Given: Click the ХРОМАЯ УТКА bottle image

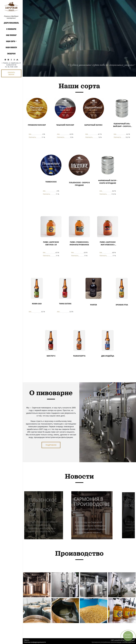Looking at the screenshot, I should coord(122,288).
